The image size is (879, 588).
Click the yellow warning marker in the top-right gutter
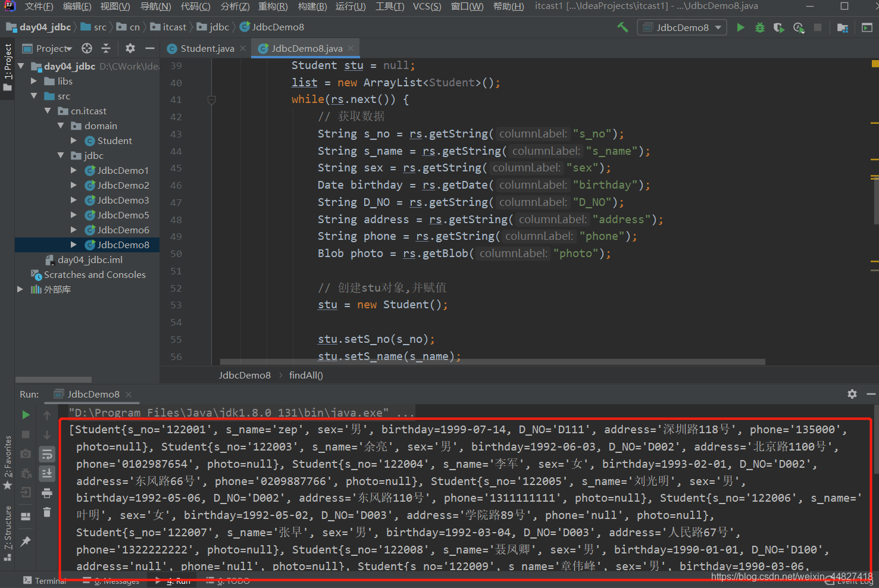[x=875, y=63]
